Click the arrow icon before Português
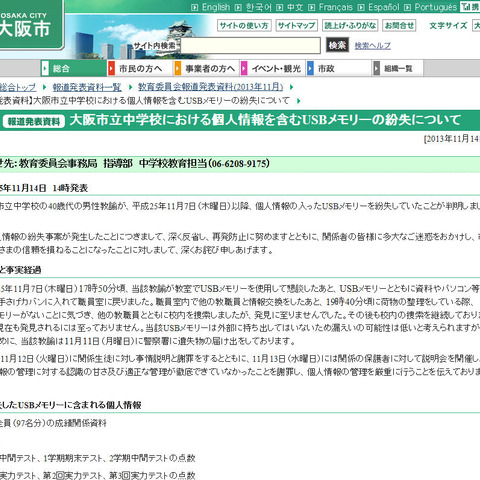This screenshot has height=480, width=480. [407, 8]
